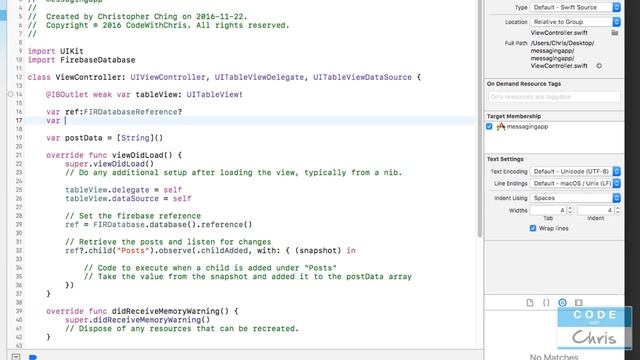Click 'var postData = [String]()' line
Image resolution: width=640 pixels, height=360 pixels.
tap(104, 138)
